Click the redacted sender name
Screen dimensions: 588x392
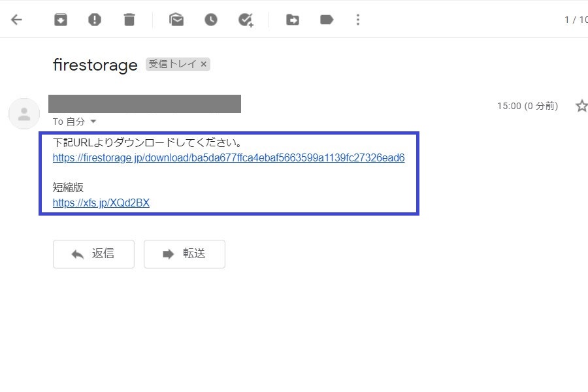(x=144, y=104)
